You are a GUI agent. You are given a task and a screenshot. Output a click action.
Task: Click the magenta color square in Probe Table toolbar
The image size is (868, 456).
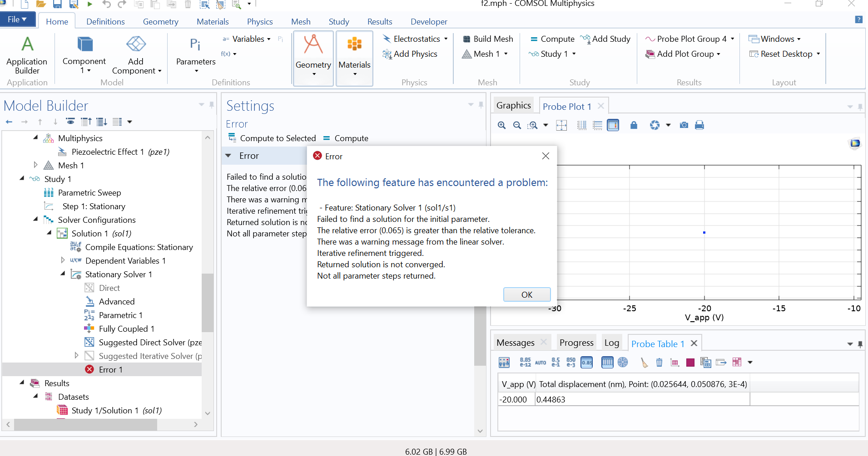click(x=690, y=362)
